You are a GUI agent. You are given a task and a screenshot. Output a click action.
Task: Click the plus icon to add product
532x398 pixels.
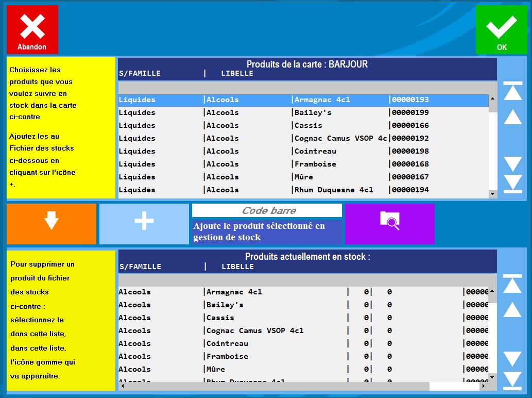click(144, 224)
